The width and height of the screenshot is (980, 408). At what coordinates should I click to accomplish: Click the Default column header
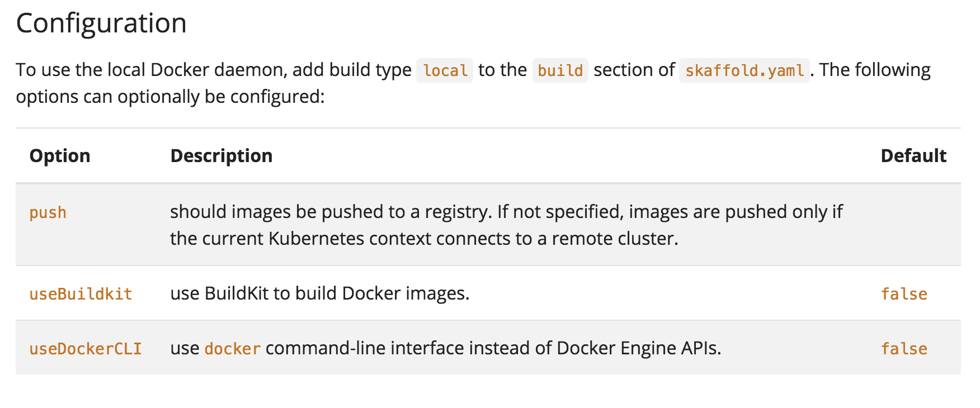(913, 156)
